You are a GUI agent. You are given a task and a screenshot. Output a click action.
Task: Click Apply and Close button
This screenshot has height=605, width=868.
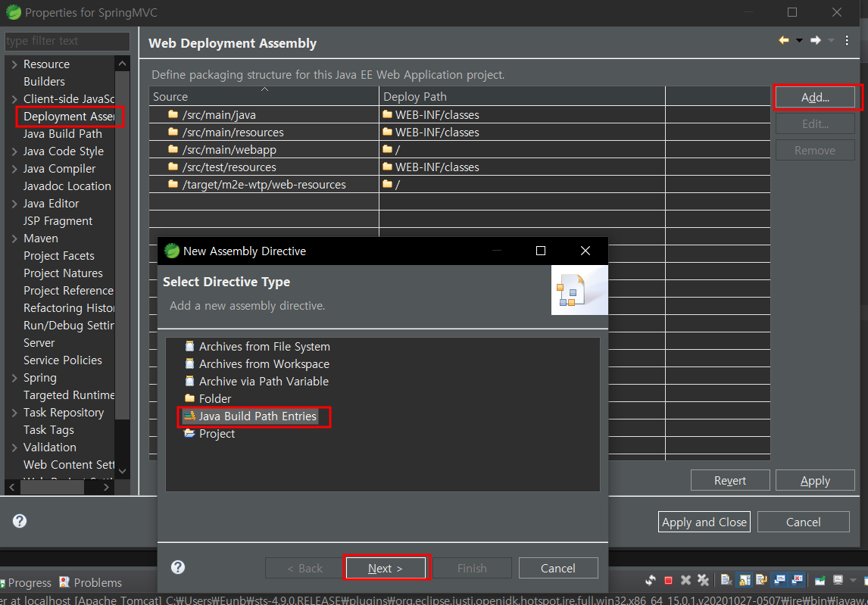pos(704,522)
